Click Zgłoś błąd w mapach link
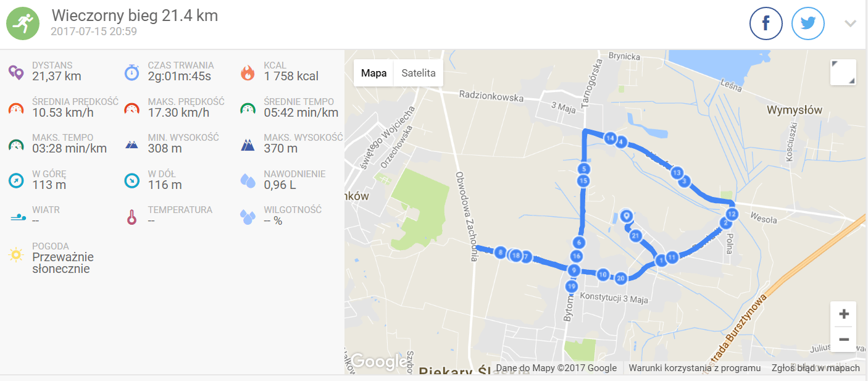Screen dimensions: 868x381 pos(816,368)
